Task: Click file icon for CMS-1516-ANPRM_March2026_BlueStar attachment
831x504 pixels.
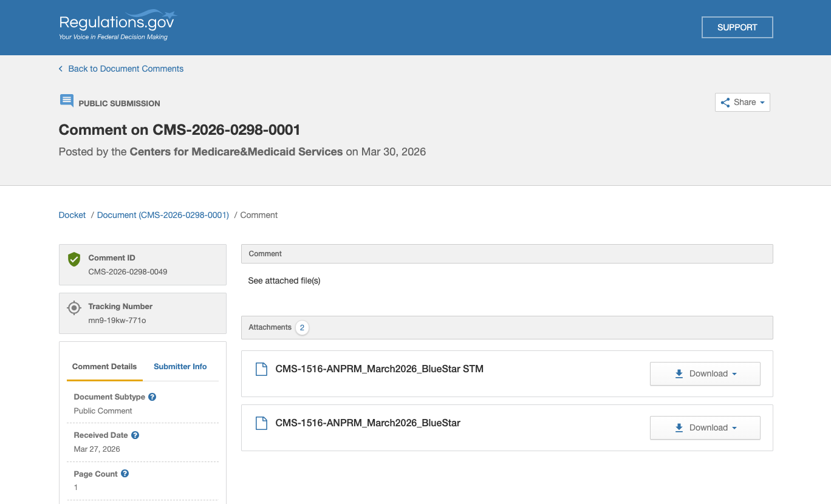Action: pos(261,423)
